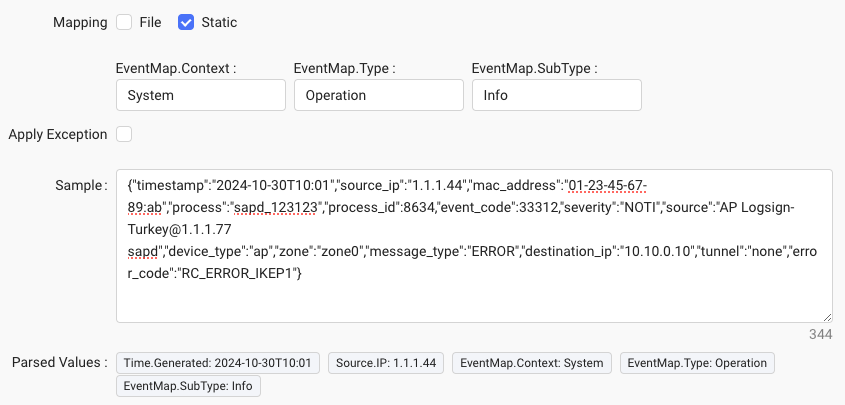The width and height of the screenshot is (845, 405).
Task: Toggle the Apply Exception checkbox
Action: coord(124,134)
